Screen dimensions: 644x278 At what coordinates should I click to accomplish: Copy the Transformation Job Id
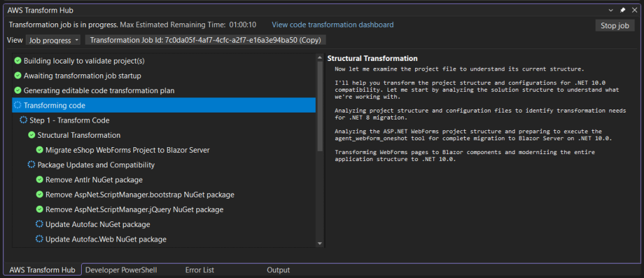point(206,40)
